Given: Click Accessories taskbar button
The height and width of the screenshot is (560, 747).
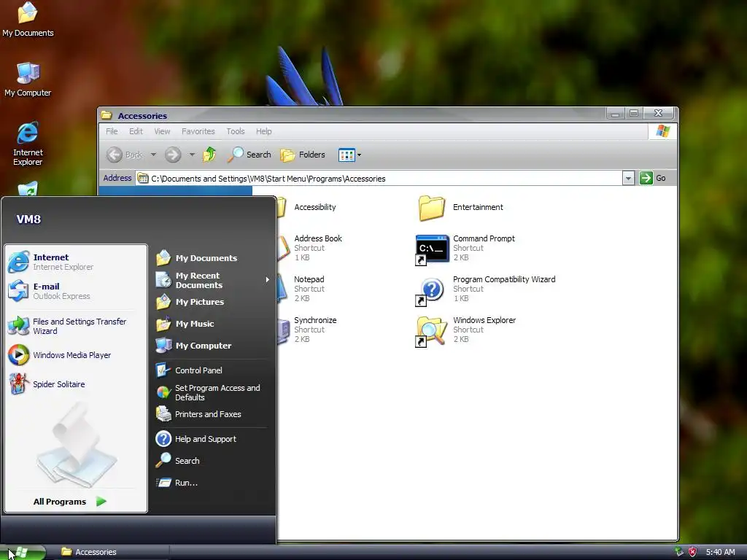Looking at the screenshot, I should point(113,553).
